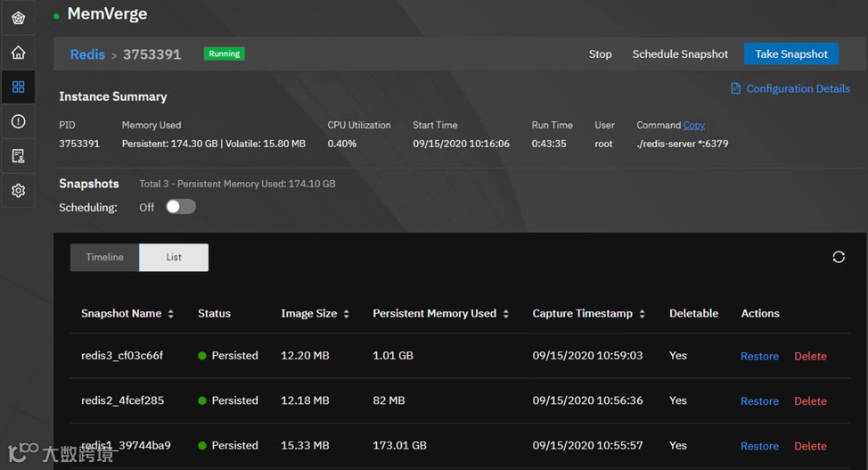Click the 1.01 GB persistent memory cell
Viewport: 868px width, 470px height.
pyautogui.click(x=393, y=356)
